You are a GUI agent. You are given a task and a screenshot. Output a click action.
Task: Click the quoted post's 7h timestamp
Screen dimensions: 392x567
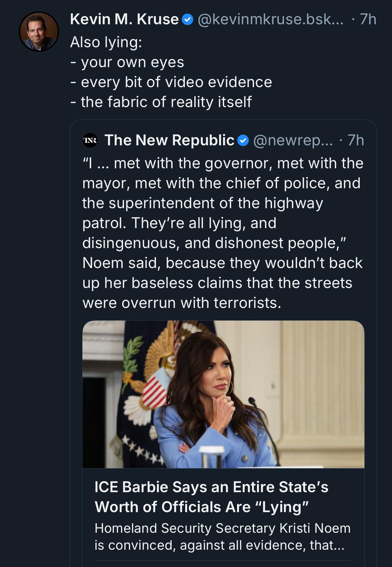pyautogui.click(x=356, y=140)
